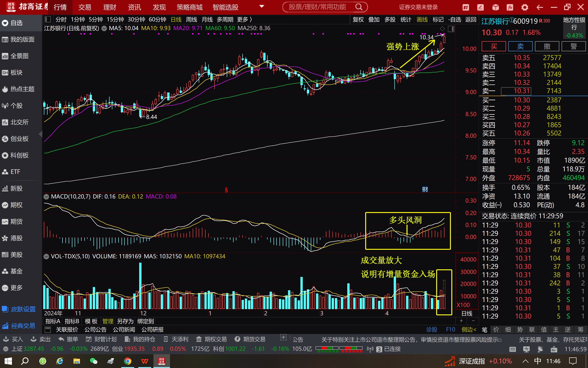The image size is (588, 368).
Task: Open 热点主题 hot topics in sidebar
Action: coord(21,89)
